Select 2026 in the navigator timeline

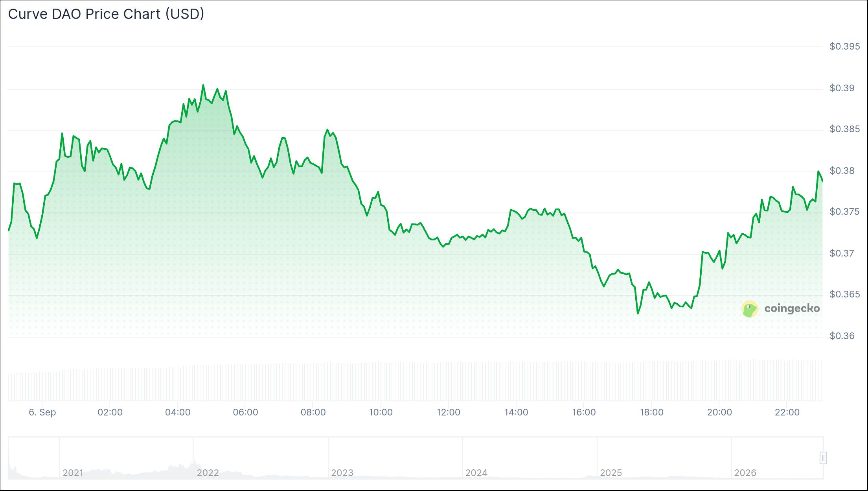click(x=745, y=473)
